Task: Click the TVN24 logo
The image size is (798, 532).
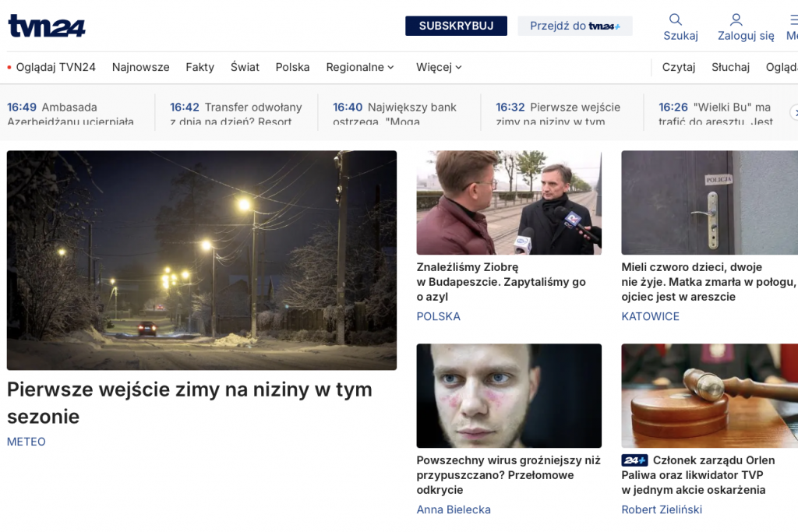Action: click(47, 26)
